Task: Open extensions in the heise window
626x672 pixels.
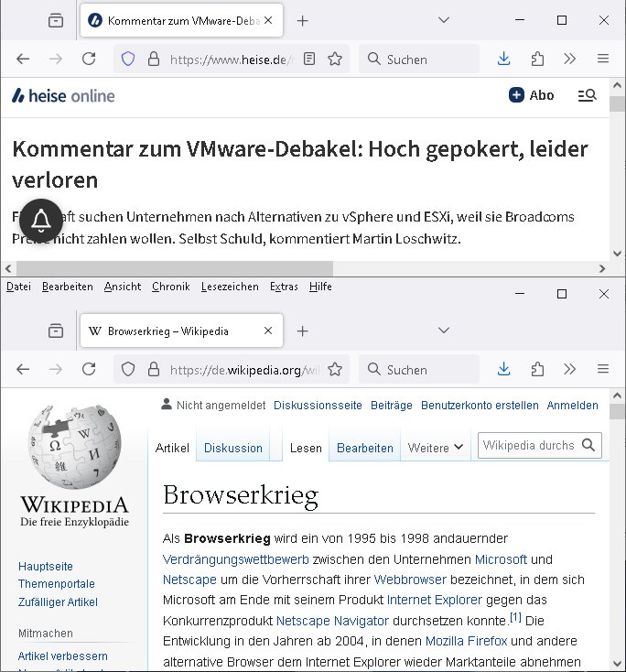Action: point(537,59)
